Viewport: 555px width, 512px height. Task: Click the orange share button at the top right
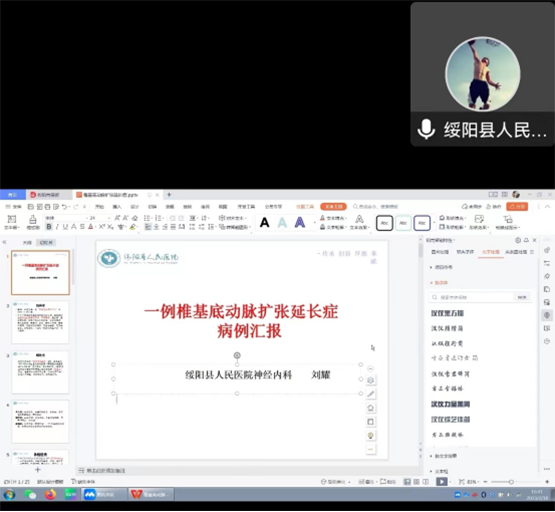point(517,206)
